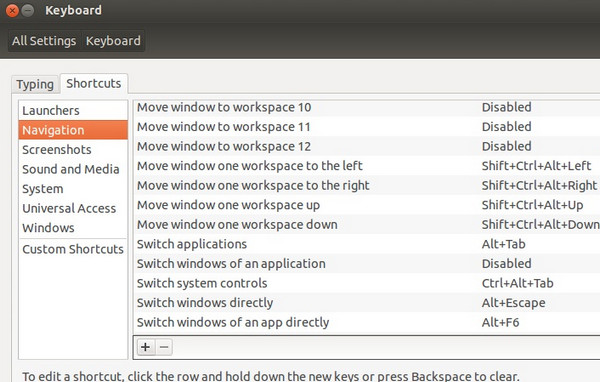This screenshot has width=600, height=382.
Task: Select the Switch system controls row
Action: coord(367,283)
